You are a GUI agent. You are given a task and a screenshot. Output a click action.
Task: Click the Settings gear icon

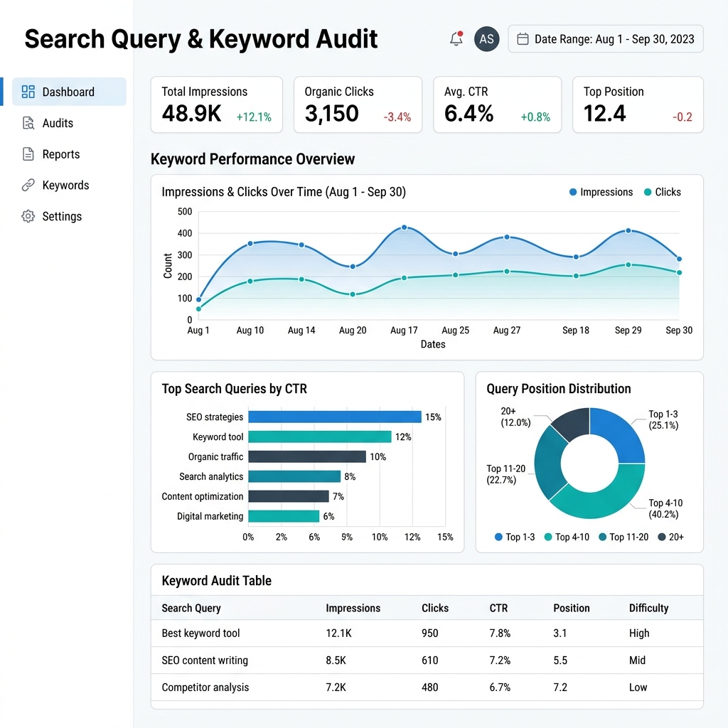[28, 216]
